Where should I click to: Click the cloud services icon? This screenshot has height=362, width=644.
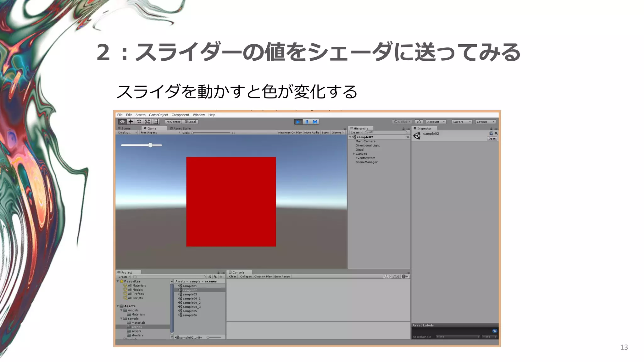coord(419,122)
